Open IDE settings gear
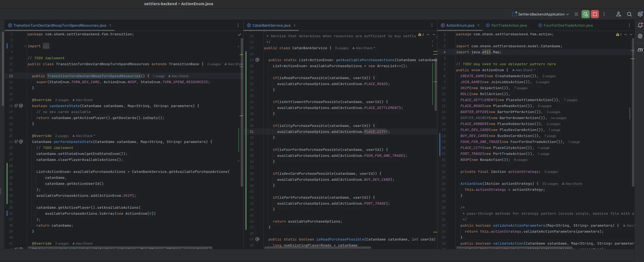 [640, 14]
